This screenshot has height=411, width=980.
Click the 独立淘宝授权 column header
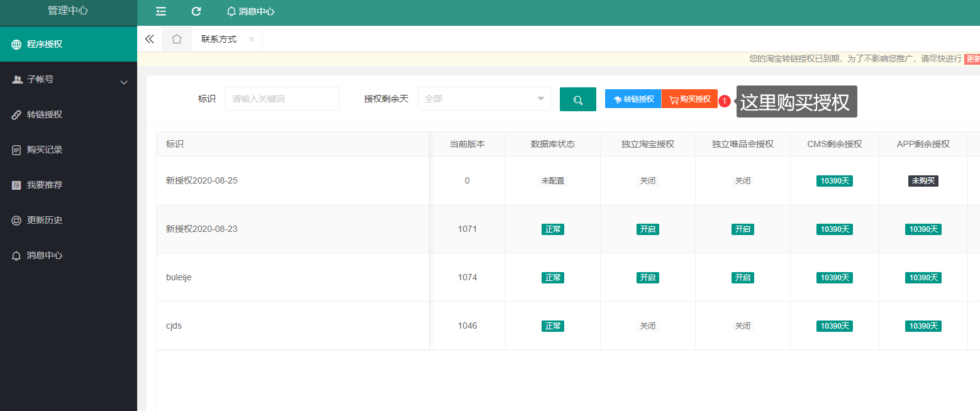pos(648,144)
